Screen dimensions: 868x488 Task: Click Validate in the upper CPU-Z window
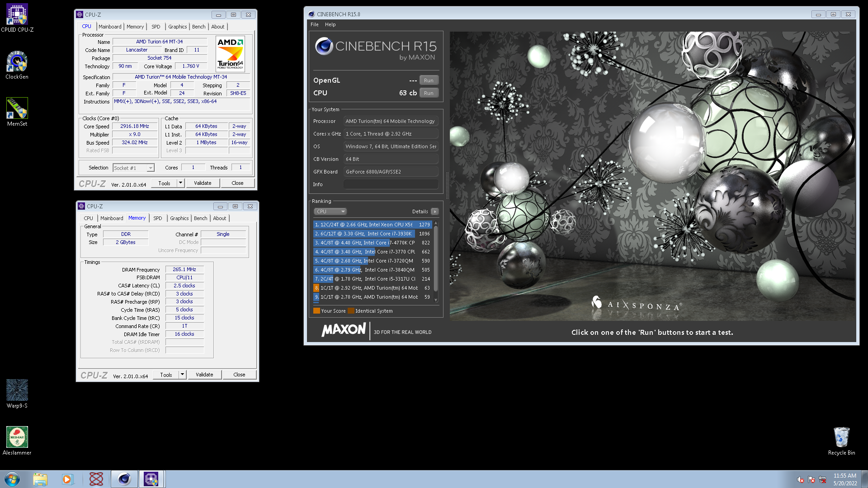click(203, 183)
